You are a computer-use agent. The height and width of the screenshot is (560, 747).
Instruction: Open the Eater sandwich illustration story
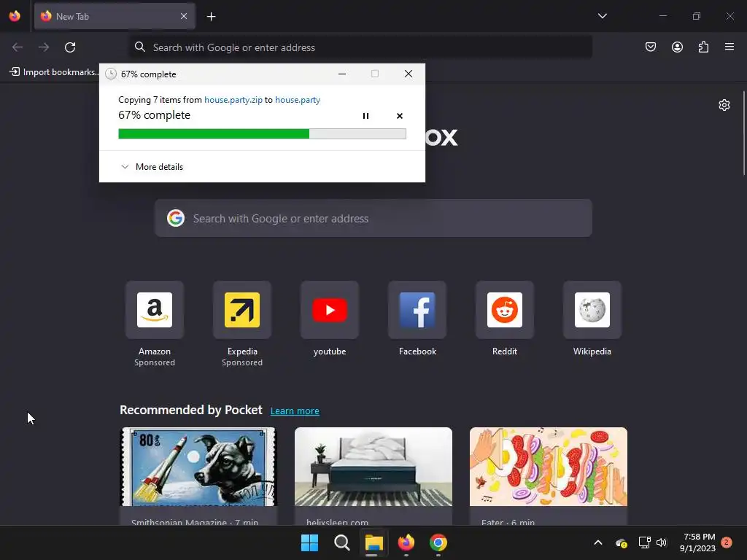pos(549,476)
